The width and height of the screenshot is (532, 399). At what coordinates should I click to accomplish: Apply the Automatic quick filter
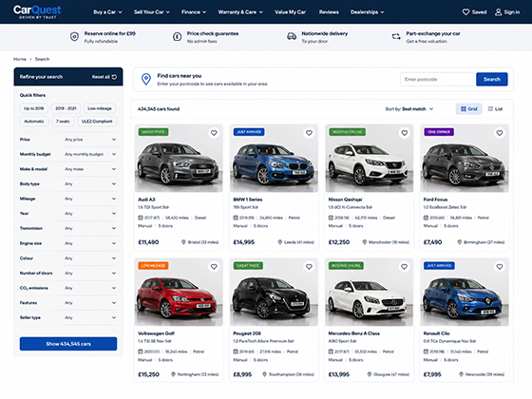click(34, 122)
